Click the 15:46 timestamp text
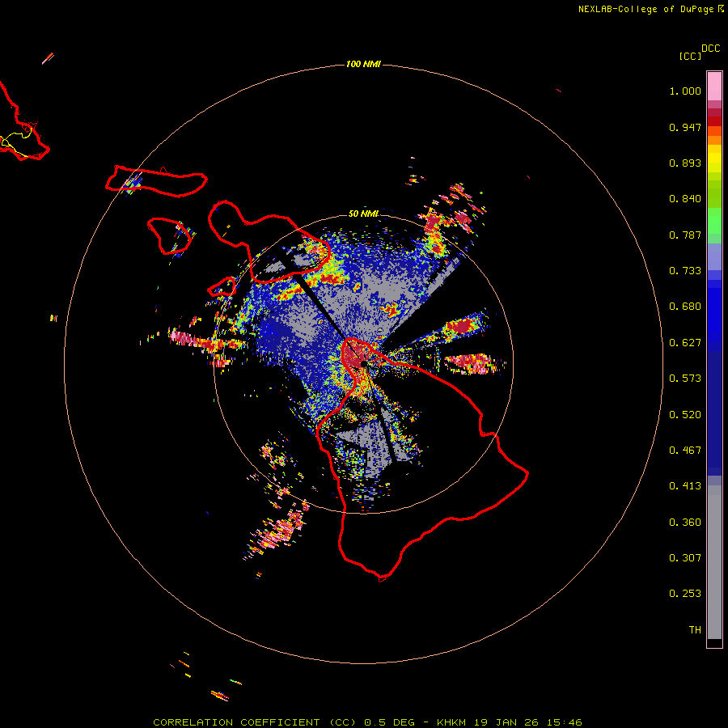728x728 pixels. [x=563, y=722]
